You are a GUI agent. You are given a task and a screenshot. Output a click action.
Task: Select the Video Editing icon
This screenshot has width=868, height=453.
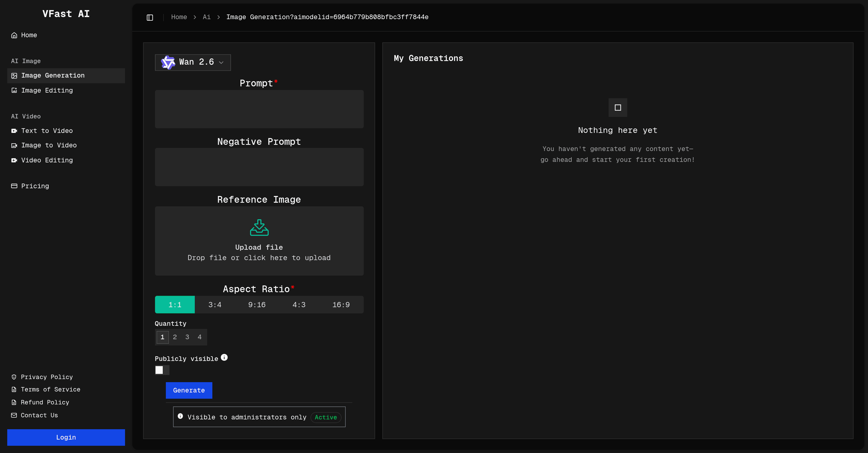[14, 160]
